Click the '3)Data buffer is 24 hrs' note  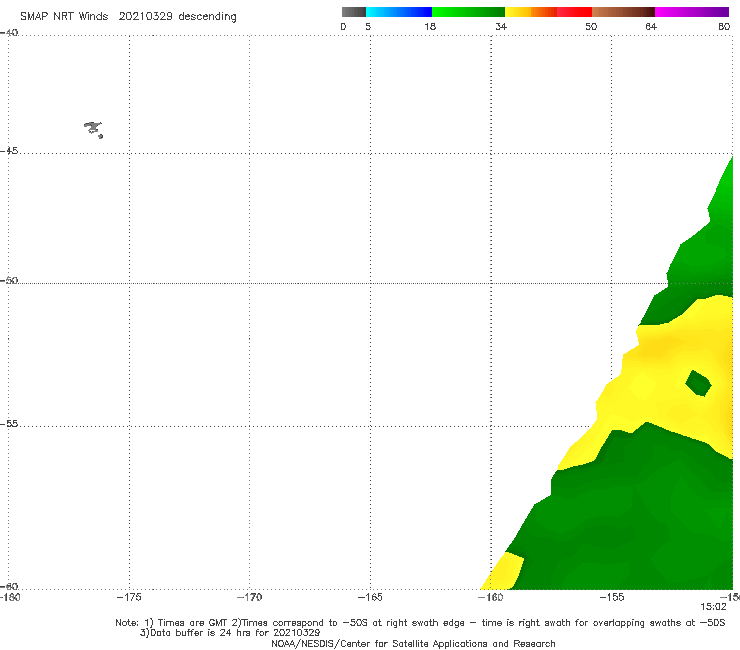click(230, 633)
